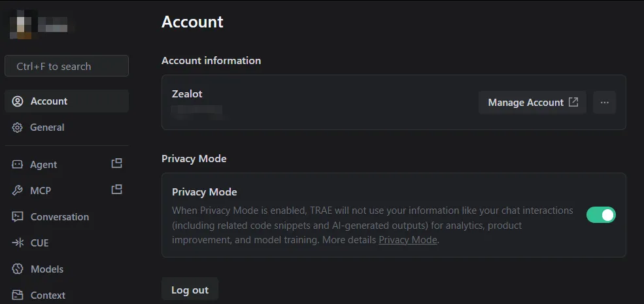Click the Account person icon in sidebar
Viewport: 644px width, 304px height.
[18, 101]
